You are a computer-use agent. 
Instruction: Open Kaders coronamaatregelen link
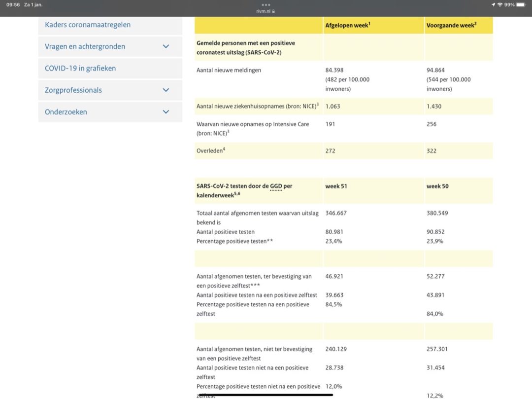(88, 25)
